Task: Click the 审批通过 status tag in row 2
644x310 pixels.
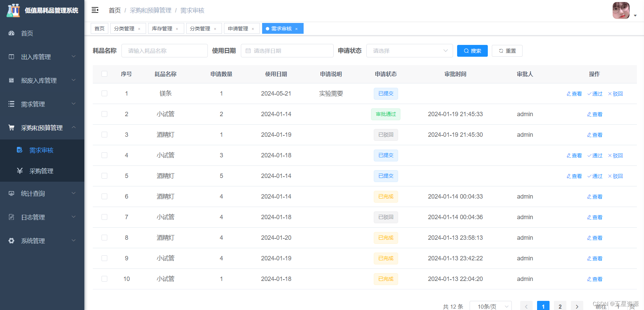Action: coord(386,114)
